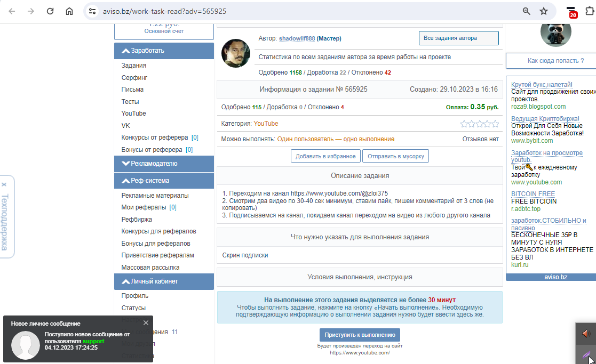Image resolution: width=596 pixels, height=364 pixels.
Task: Open BITCOIN FREE ad link
Action: 533,193
